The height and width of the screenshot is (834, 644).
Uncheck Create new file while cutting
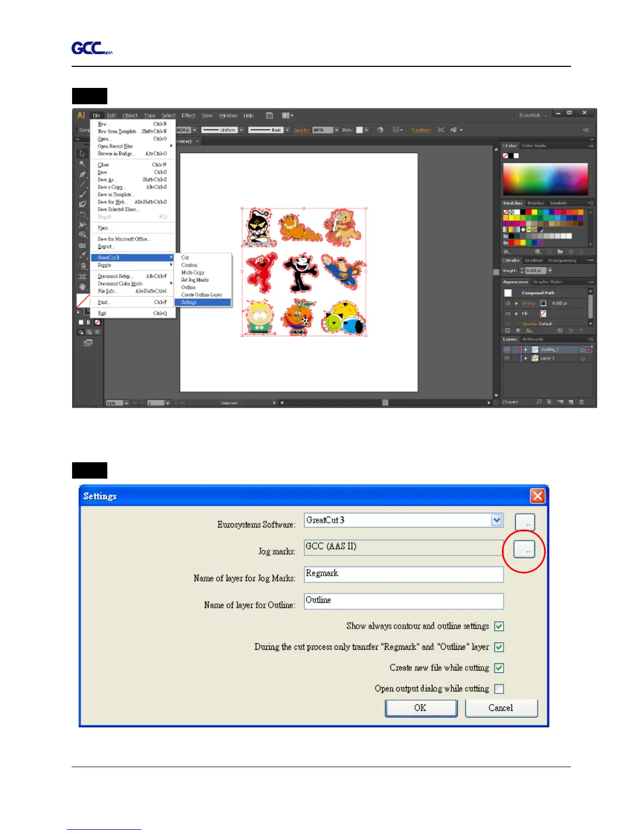499,668
